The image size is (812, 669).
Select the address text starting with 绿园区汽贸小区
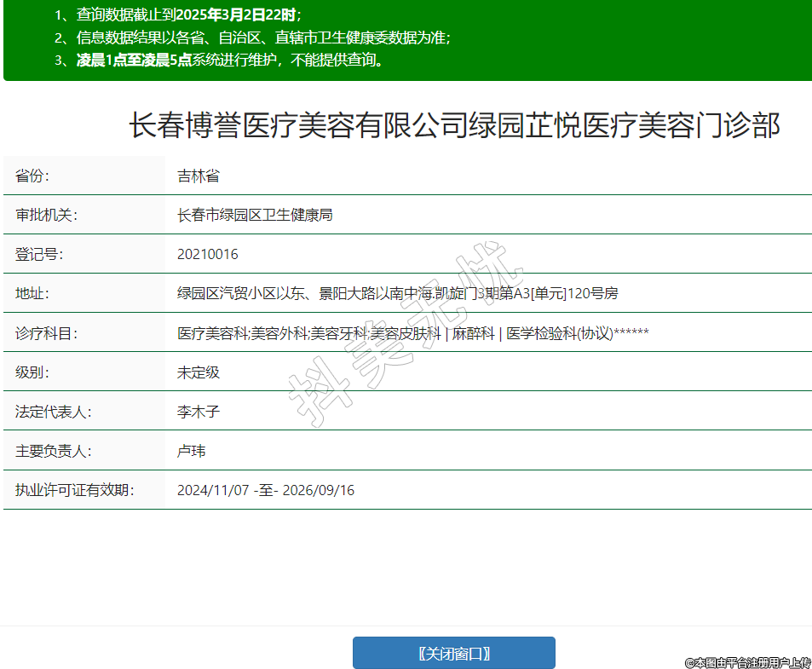[397, 293]
